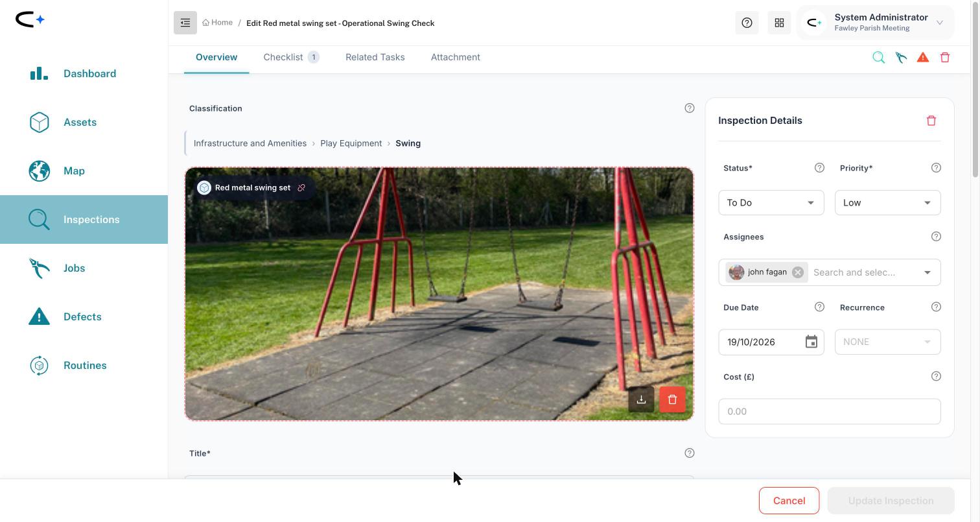Open the apps grid icon
The image size is (980, 522).
(779, 23)
